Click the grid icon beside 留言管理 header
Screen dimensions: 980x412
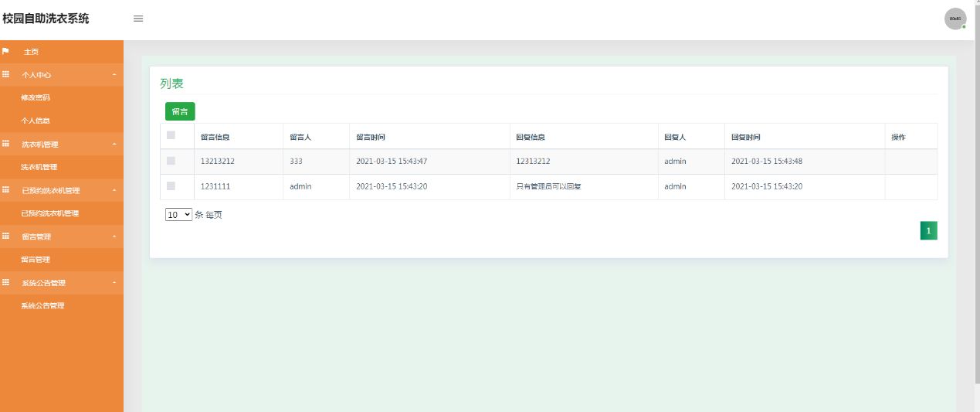5,237
